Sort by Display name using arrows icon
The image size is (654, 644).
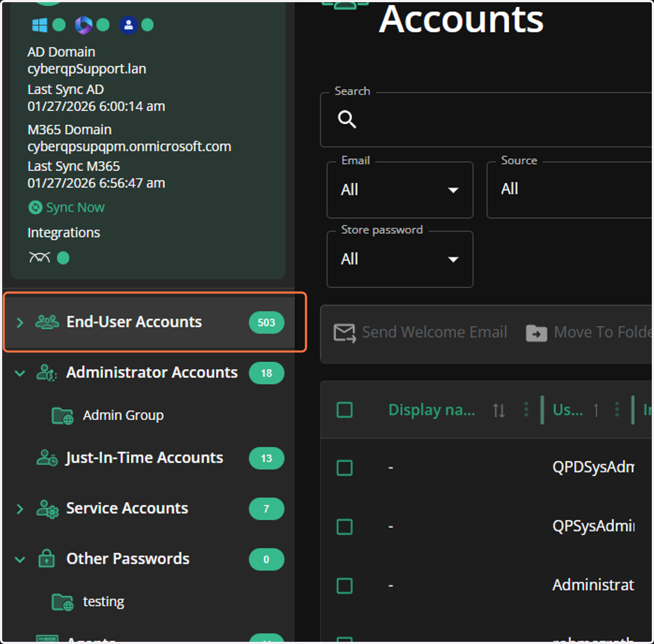click(499, 410)
